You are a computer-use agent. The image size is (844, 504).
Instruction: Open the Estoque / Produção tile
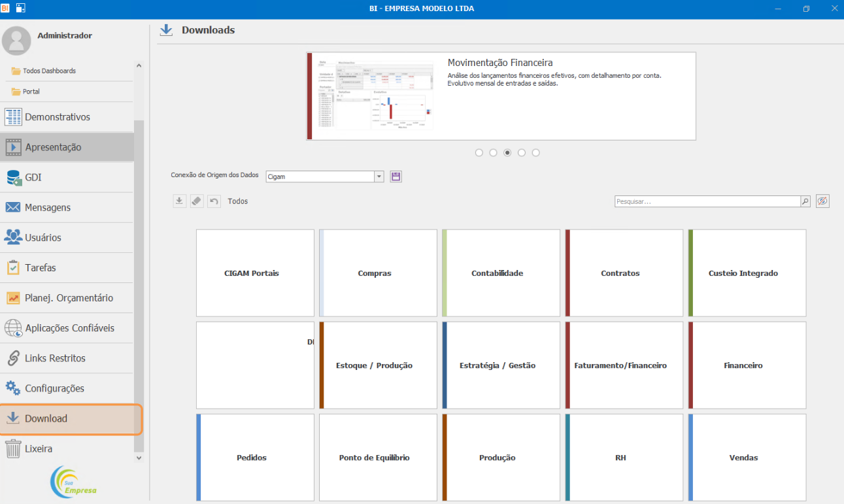[x=378, y=365]
